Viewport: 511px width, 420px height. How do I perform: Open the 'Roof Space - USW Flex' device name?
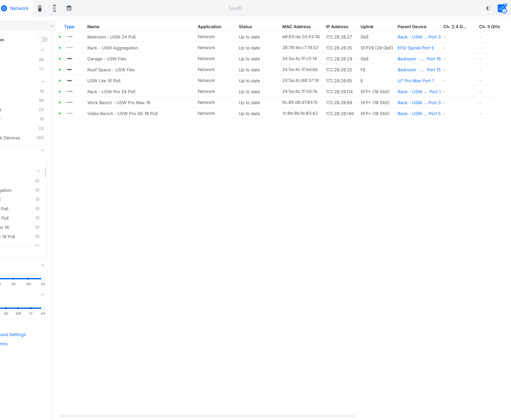pos(111,70)
